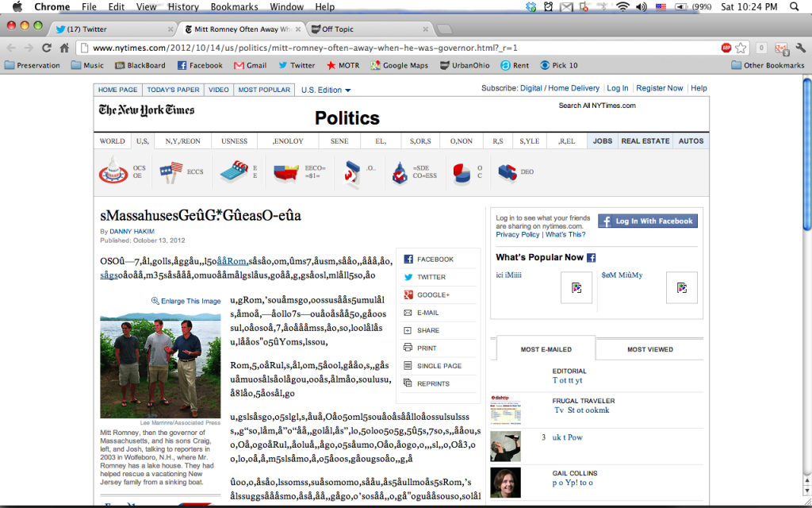Open the Facebook share icon in article tools
This screenshot has width=812, height=508.
408,260
